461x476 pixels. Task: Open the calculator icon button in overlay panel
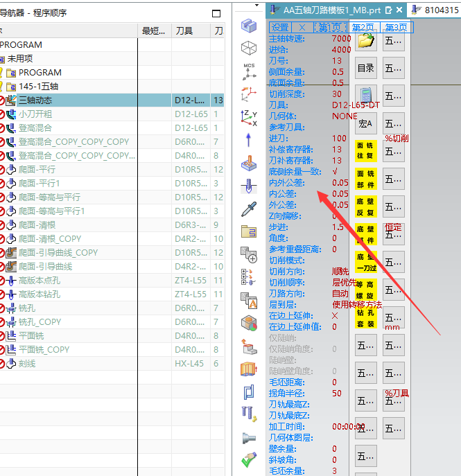coord(365,96)
